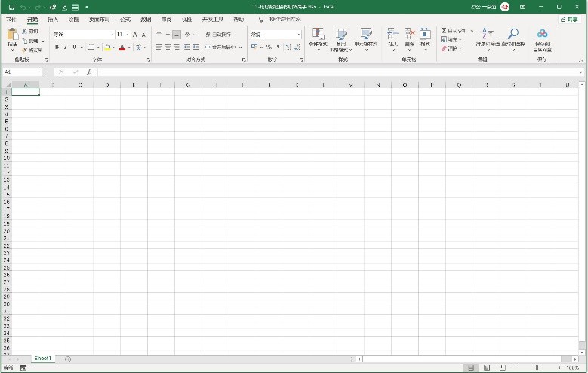Screen dimensions: 588x373
Task: Select the Format Painter brush icon
Action: point(25,50)
